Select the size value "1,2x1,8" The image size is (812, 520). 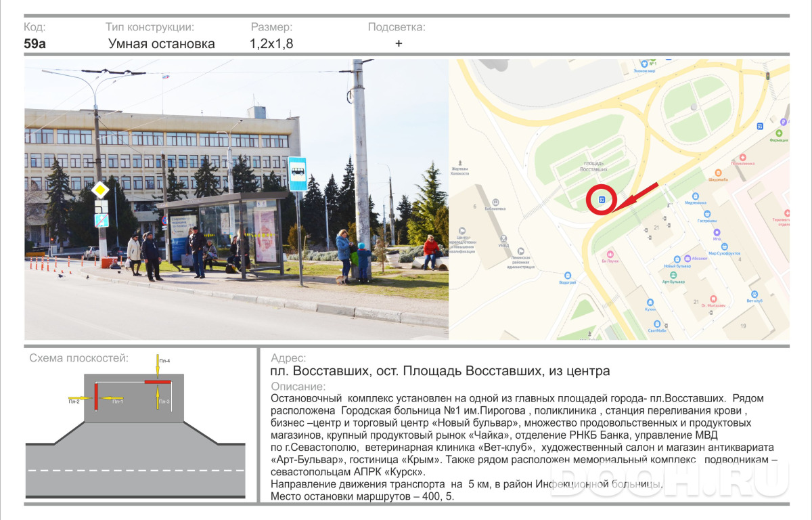(271, 44)
